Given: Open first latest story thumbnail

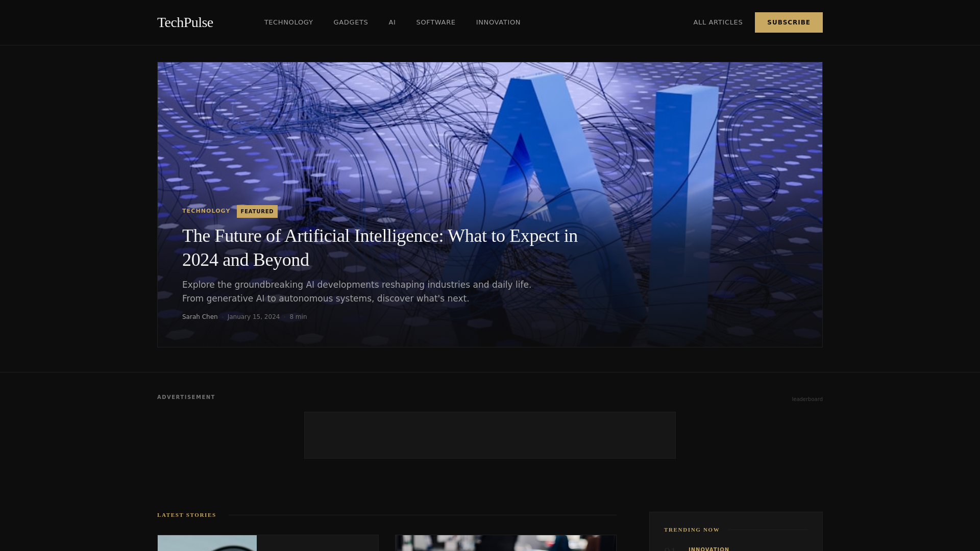Looking at the screenshot, I should pyautogui.click(x=207, y=543).
